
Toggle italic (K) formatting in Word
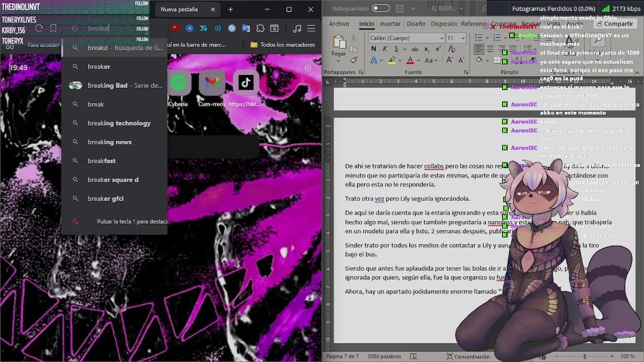(385, 49)
